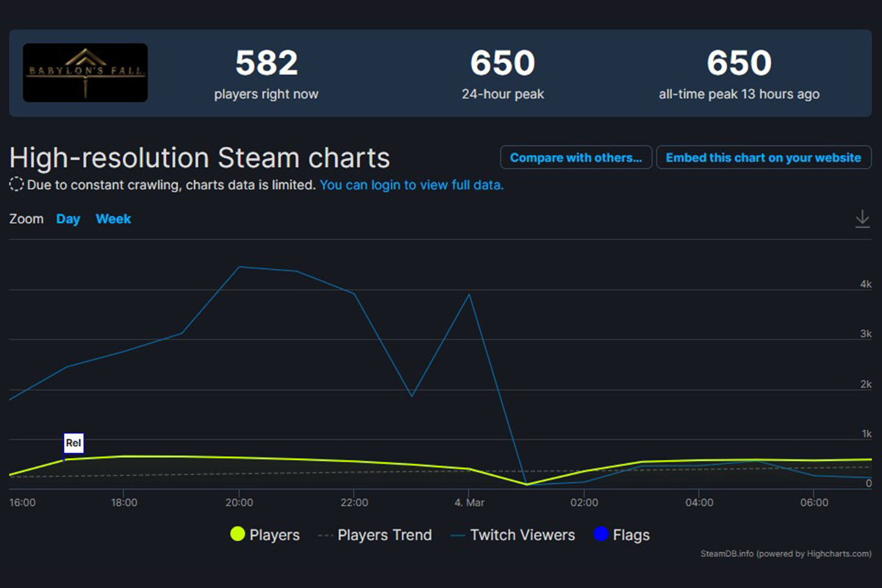Click the 24-hour peak value

click(x=503, y=64)
